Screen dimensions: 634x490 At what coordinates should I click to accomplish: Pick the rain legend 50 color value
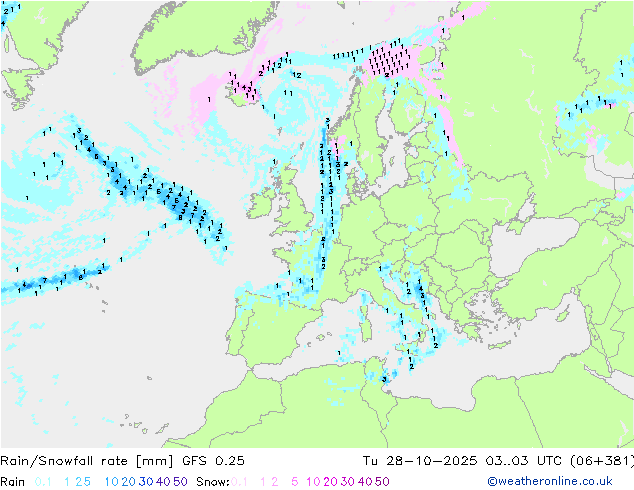coord(180,482)
